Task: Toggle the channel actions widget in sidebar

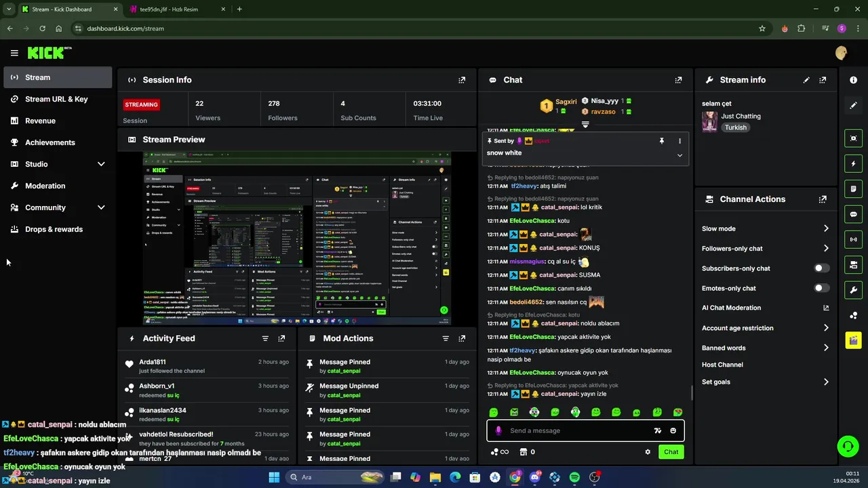Action: pos(853,264)
